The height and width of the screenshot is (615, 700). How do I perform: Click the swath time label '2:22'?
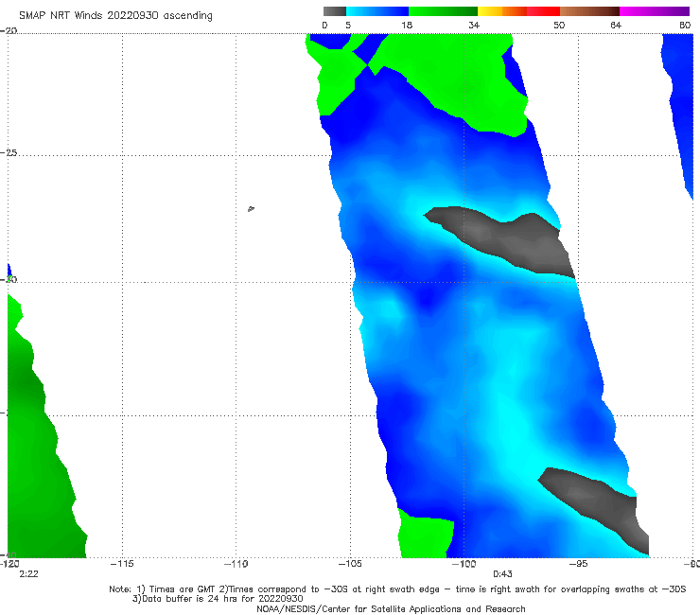pyautogui.click(x=28, y=574)
